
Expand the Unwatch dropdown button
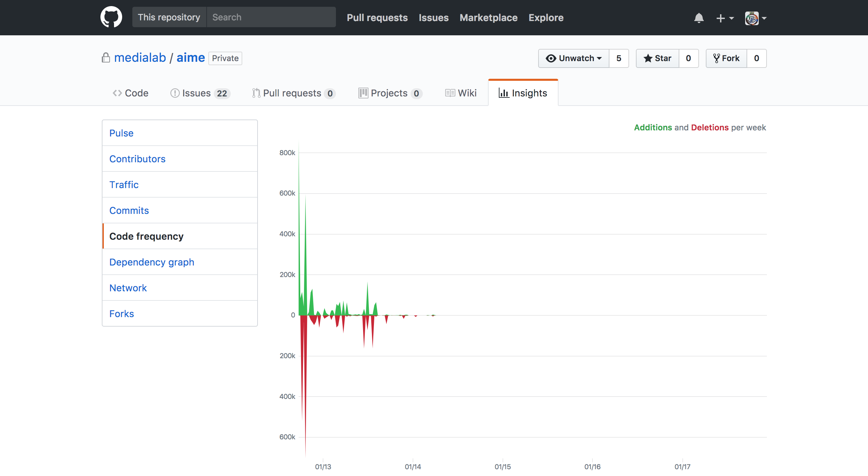click(x=574, y=58)
